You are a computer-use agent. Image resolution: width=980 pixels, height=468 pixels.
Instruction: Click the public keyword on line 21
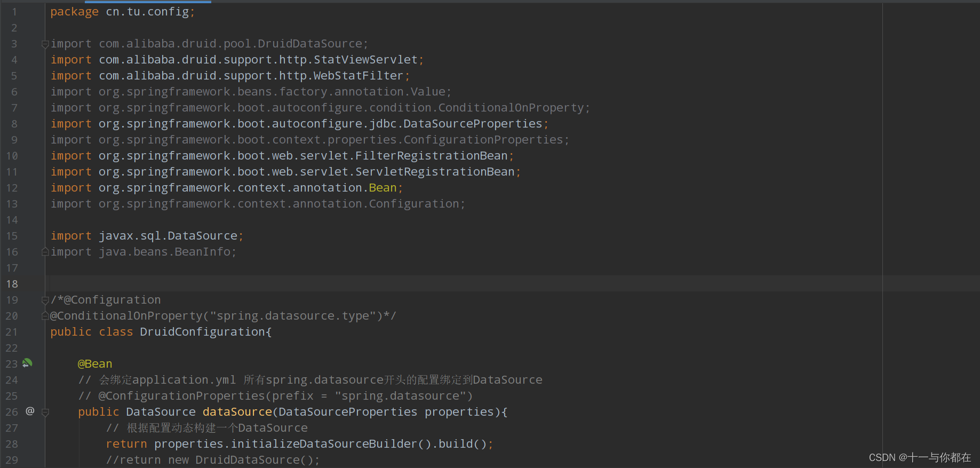click(x=71, y=332)
